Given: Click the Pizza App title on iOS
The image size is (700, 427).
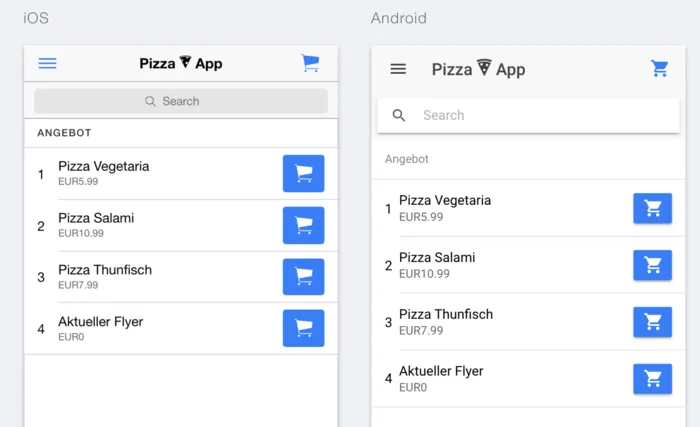Looking at the screenshot, I should 181,63.
